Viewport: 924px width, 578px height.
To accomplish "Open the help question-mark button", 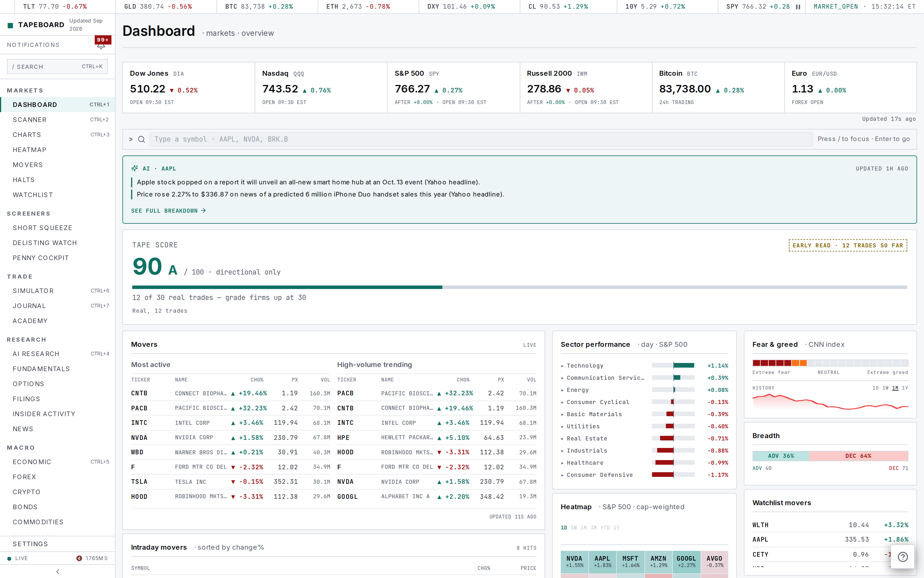I will click(x=903, y=557).
